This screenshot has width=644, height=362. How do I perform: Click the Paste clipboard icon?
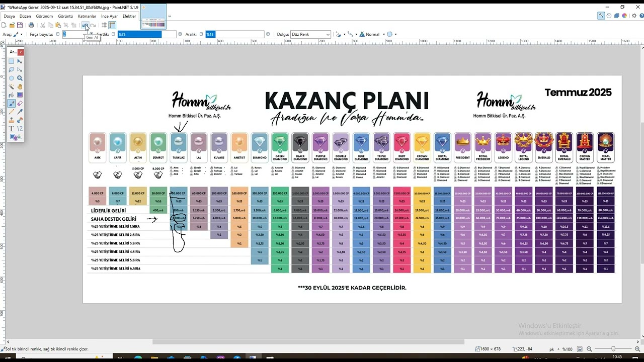[x=58, y=25]
